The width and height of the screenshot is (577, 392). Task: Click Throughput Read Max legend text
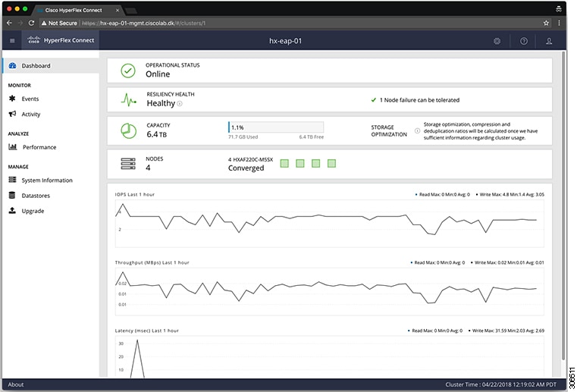(439, 262)
